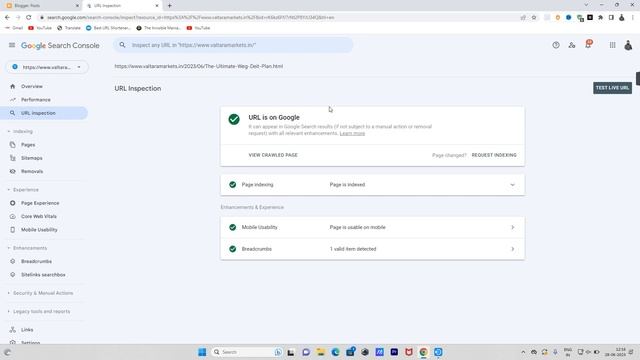Click the Page is indexed status text
The height and width of the screenshot is (360, 640).
347,185
